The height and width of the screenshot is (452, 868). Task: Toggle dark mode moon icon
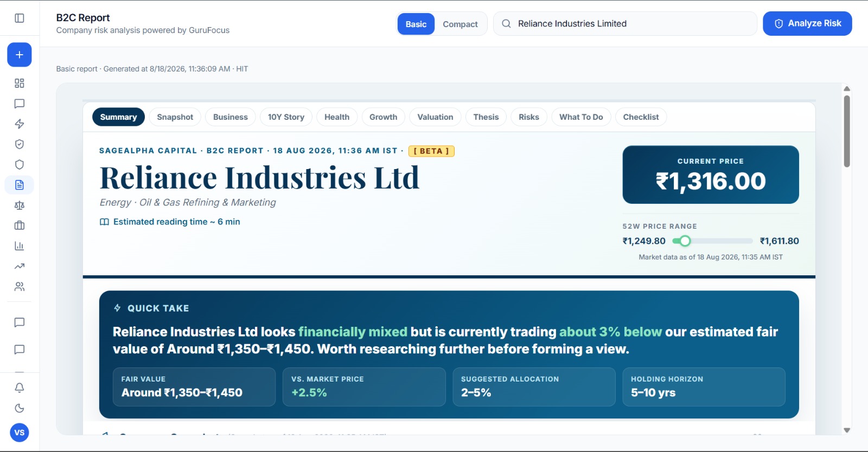(x=20, y=408)
